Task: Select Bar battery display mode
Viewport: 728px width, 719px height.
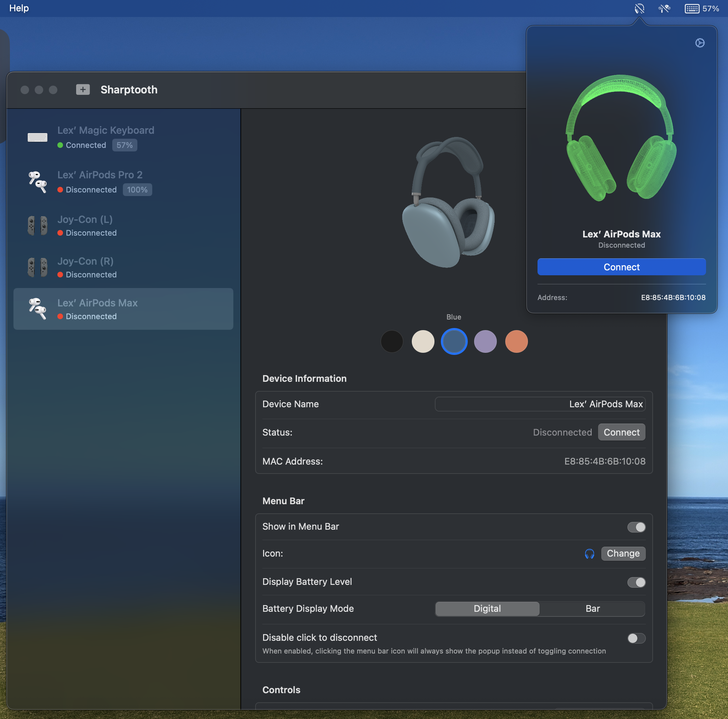Action: [592, 609]
